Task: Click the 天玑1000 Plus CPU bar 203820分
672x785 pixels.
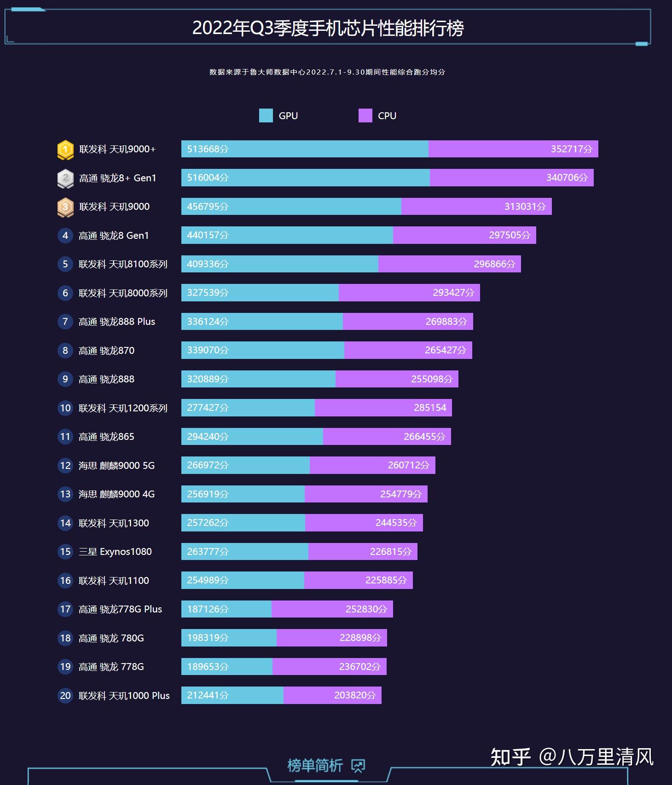Action: (332, 695)
